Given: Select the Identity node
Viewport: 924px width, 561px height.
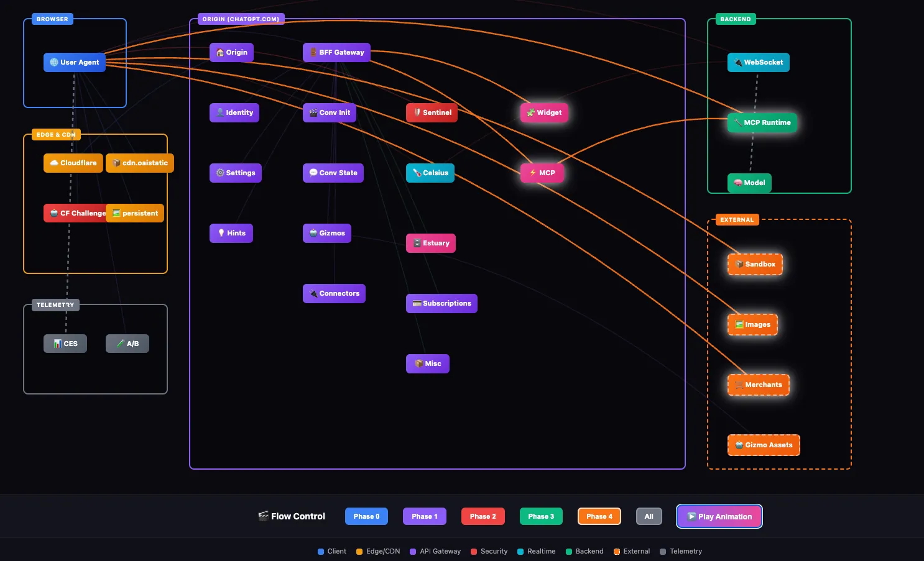Looking at the screenshot, I should click(x=234, y=112).
